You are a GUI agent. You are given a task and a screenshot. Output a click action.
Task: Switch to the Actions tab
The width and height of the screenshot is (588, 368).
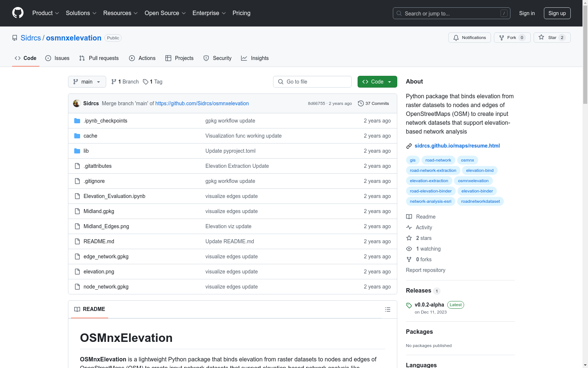click(x=142, y=58)
